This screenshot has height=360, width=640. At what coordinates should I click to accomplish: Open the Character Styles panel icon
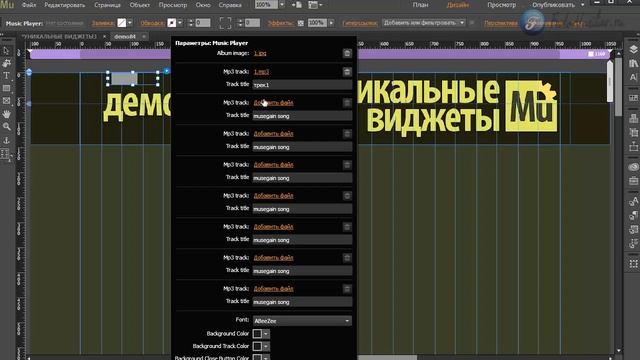(x=633, y=201)
